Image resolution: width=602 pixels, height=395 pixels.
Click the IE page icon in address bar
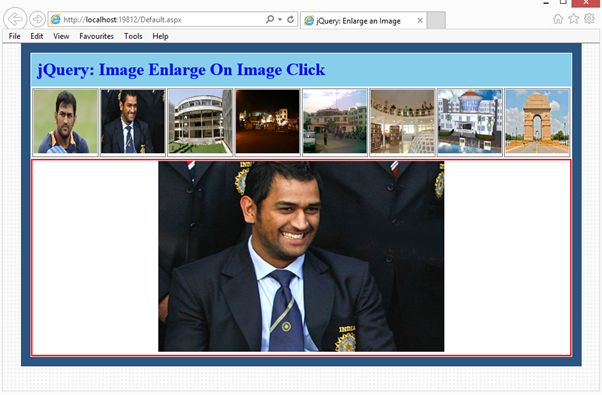[56, 20]
